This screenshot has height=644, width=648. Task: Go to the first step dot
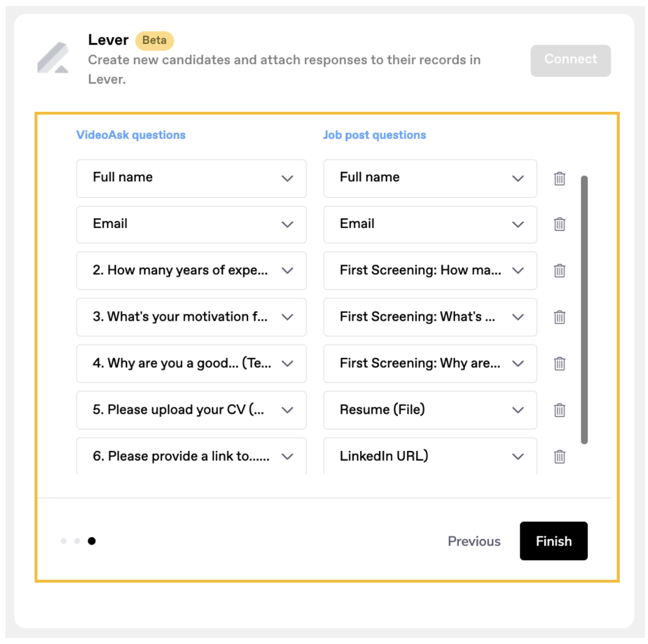pyautogui.click(x=64, y=541)
